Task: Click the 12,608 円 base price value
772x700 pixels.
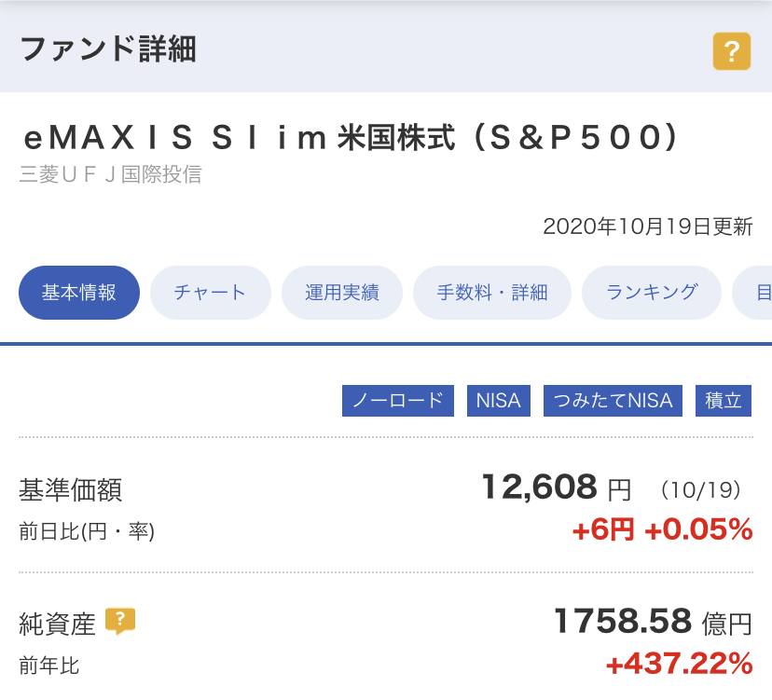Action: (557, 487)
